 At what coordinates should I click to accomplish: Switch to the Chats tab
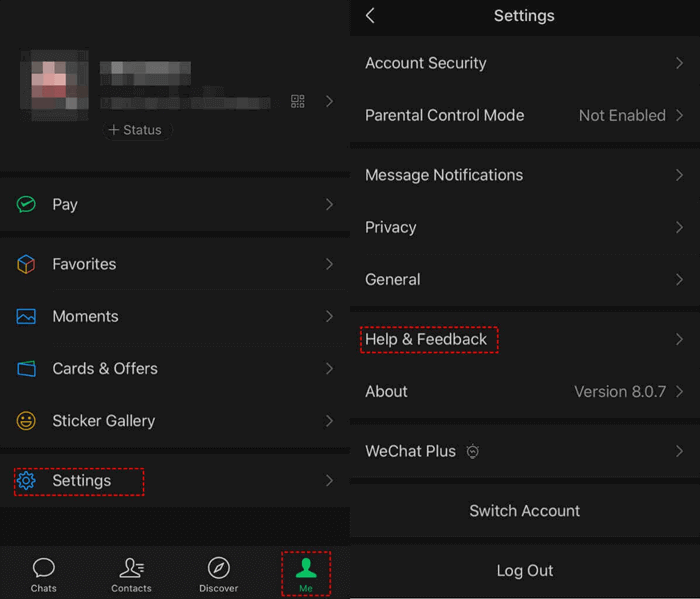tap(43, 575)
